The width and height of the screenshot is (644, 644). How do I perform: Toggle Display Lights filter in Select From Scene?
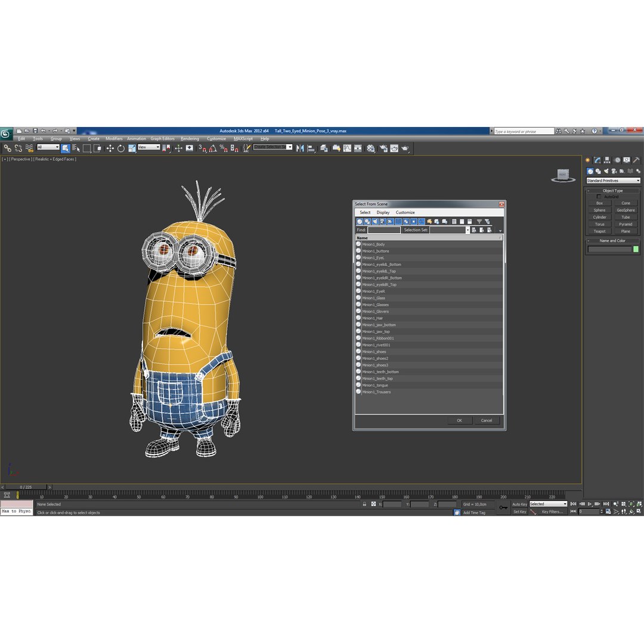[375, 221]
